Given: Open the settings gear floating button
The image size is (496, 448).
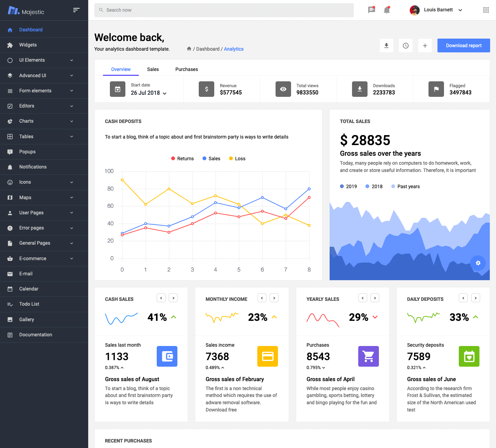Looking at the screenshot, I should (478, 263).
